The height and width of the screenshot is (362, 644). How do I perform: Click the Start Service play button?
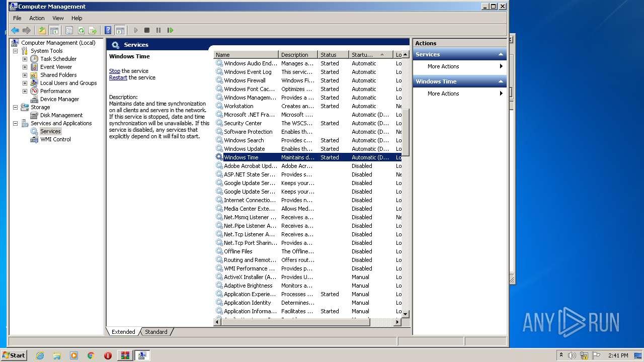(135, 30)
